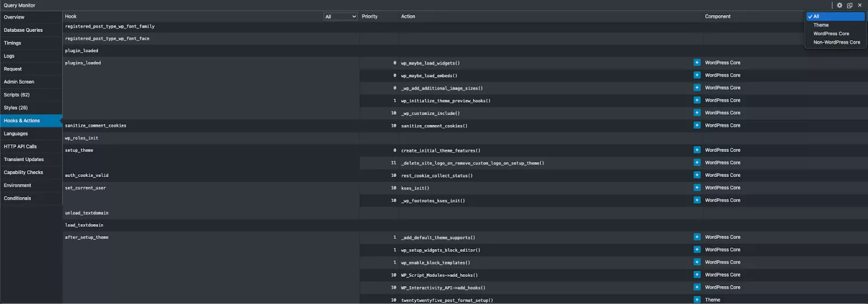Viewport: 868px width, 304px height.
Task: Switch to the HTTP API Calls panel
Action: point(20,147)
